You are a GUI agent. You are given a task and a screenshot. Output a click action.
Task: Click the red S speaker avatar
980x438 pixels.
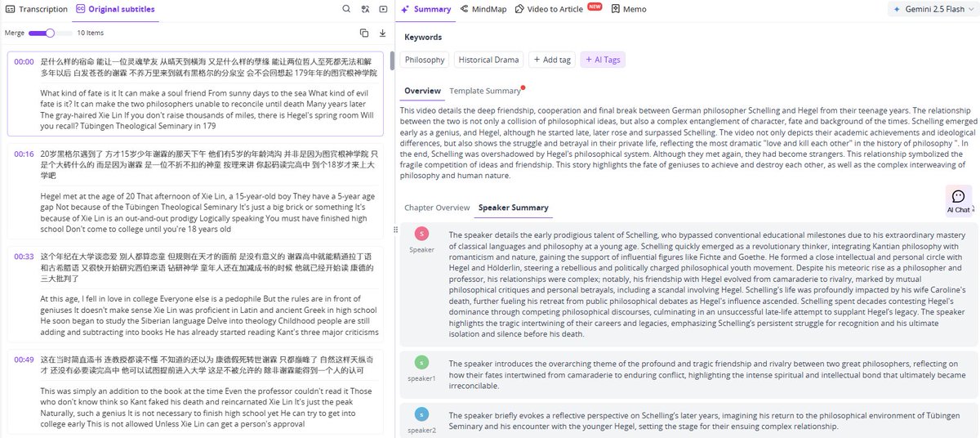click(x=421, y=234)
